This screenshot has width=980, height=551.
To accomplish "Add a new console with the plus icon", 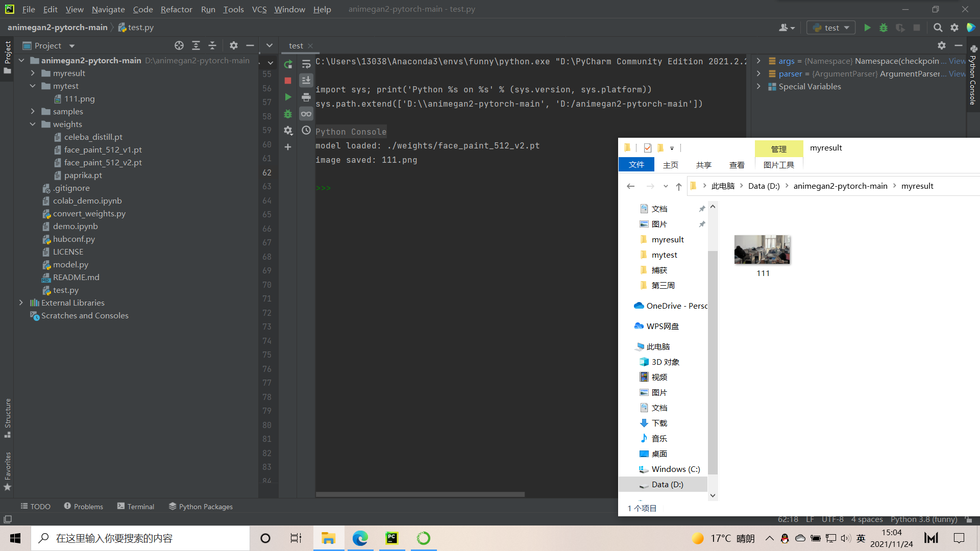I will coord(288,147).
